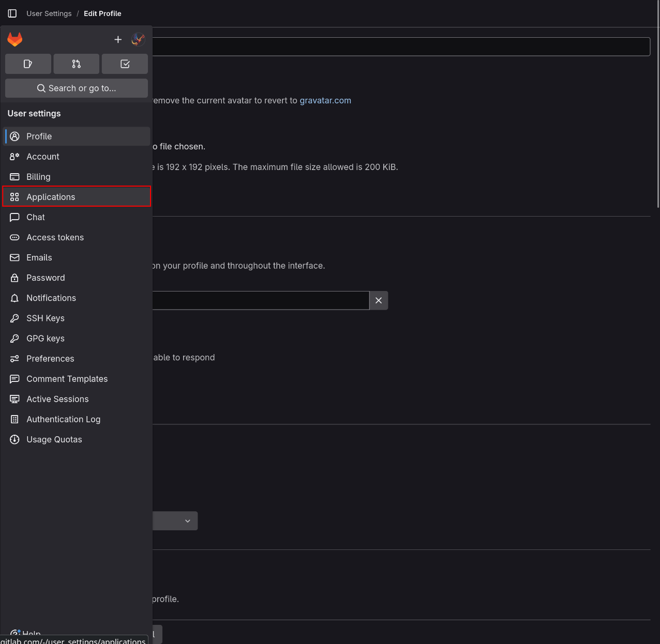Select Access tokens in the sidebar
The width and height of the screenshot is (660, 644).
click(55, 237)
